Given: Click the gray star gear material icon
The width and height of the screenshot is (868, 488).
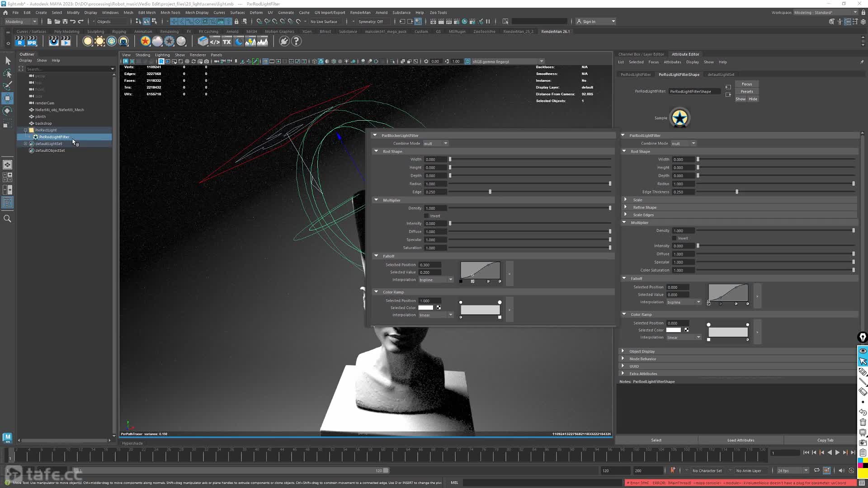Looking at the screenshot, I should click(x=169, y=42).
